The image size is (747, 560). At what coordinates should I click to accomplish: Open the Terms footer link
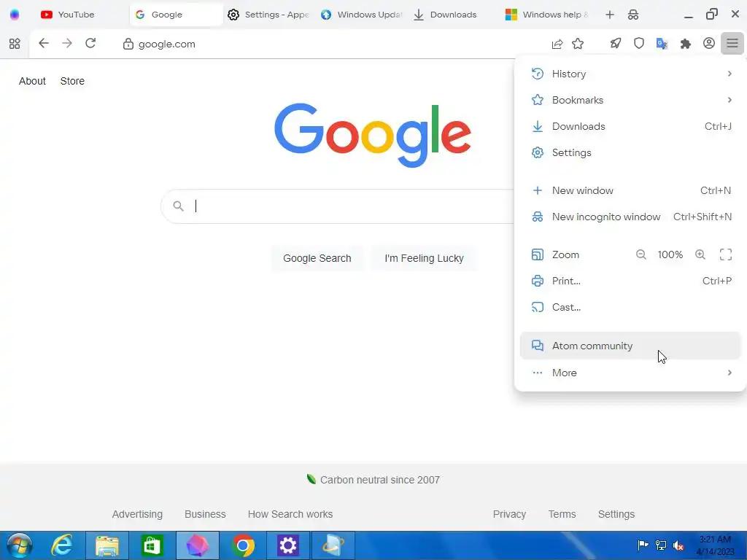(x=562, y=514)
